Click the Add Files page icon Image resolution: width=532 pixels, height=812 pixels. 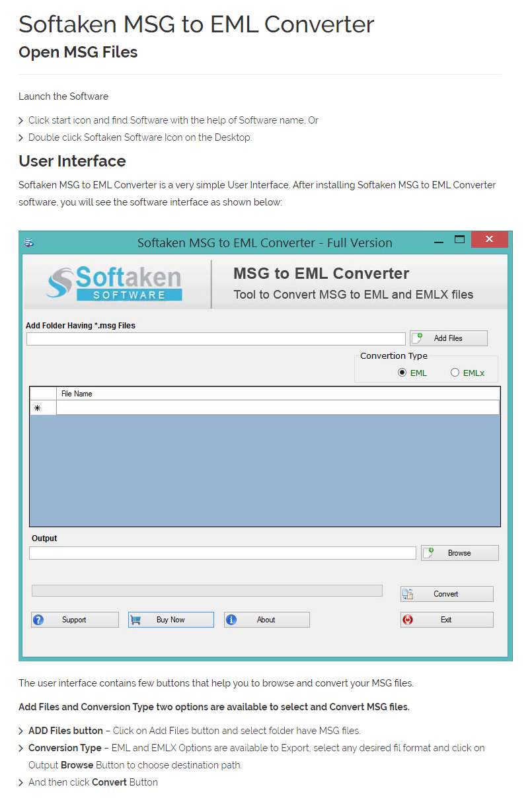pos(418,338)
